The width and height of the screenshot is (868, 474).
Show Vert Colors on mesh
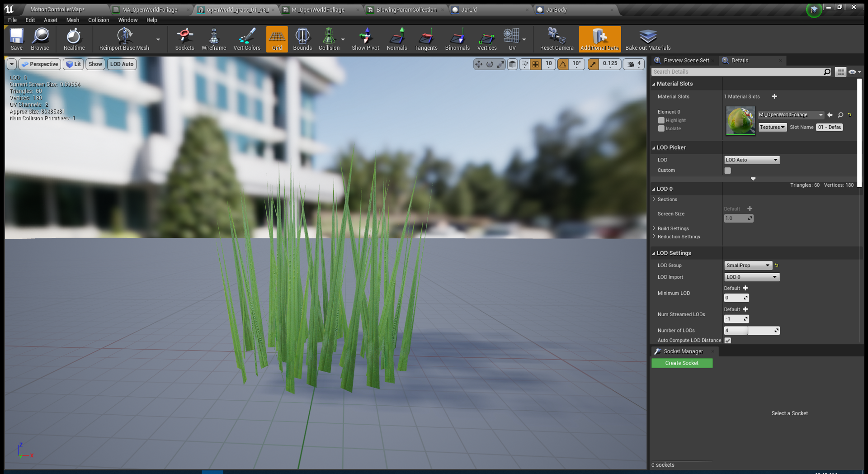(x=247, y=39)
